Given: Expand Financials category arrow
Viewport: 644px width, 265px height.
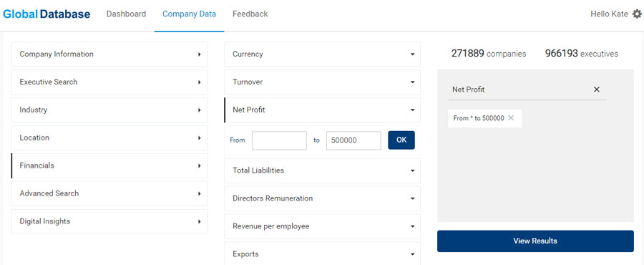Looking at the screenshot, I should point(199,165).
